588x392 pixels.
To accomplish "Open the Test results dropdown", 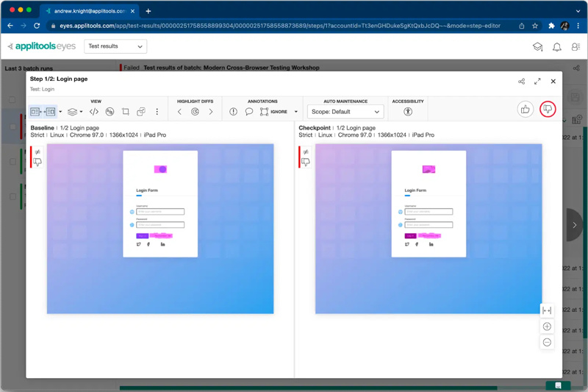I will coord(115,46).
